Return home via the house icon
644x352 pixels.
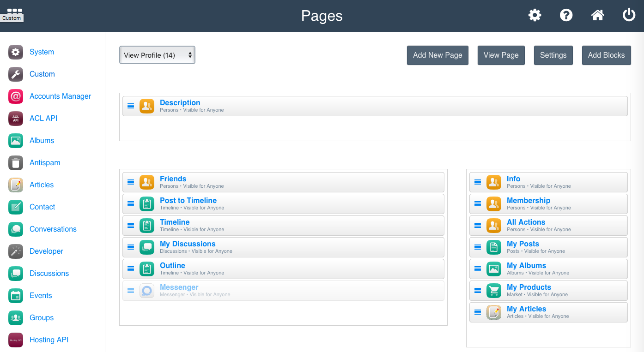click(x=597, y=15)
